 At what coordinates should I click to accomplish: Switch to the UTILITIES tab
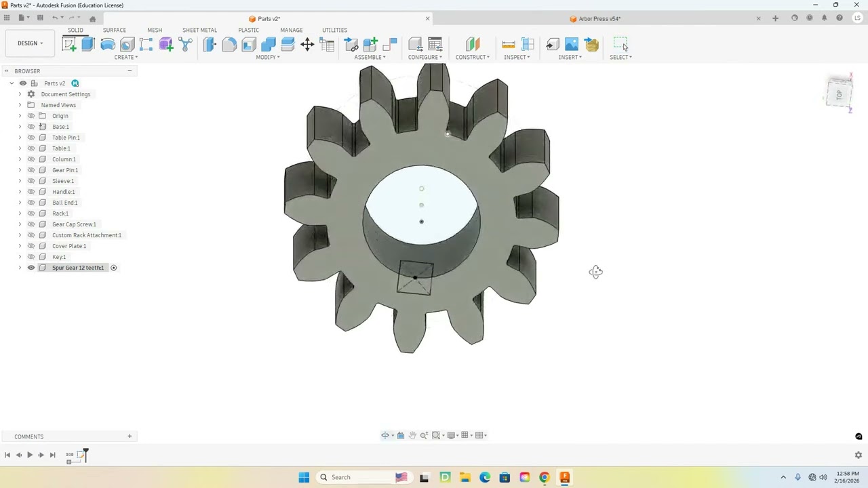tap(334, 30)
